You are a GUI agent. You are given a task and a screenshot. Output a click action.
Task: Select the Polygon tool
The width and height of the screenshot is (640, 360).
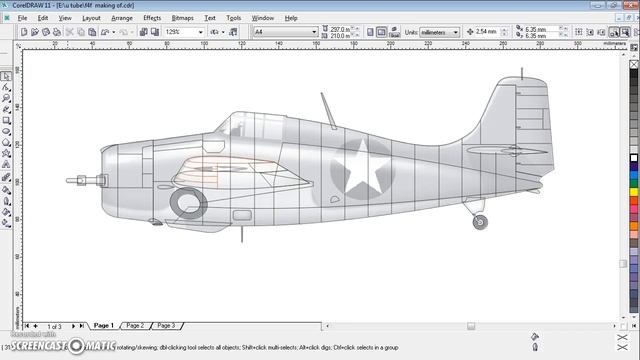point(6,142)
